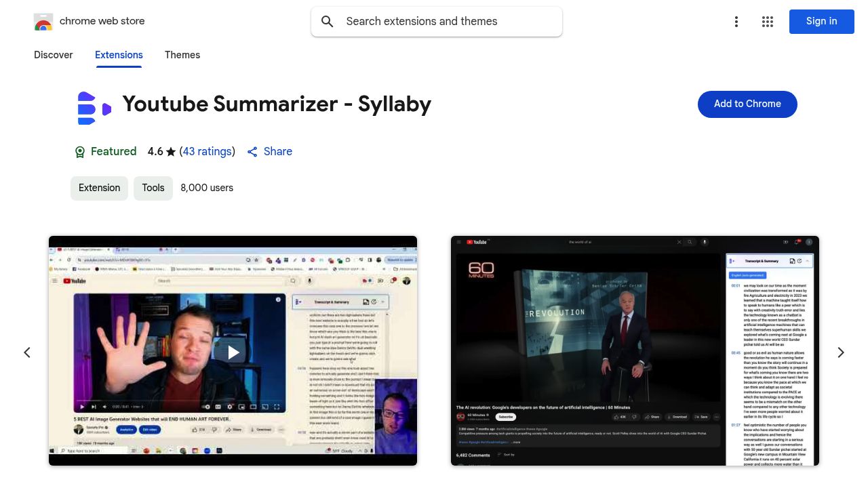Viewport: 868px width, 488px height.
Task: Select the Extensions tab
Action: pyautogui.click(x=119, y=55)
